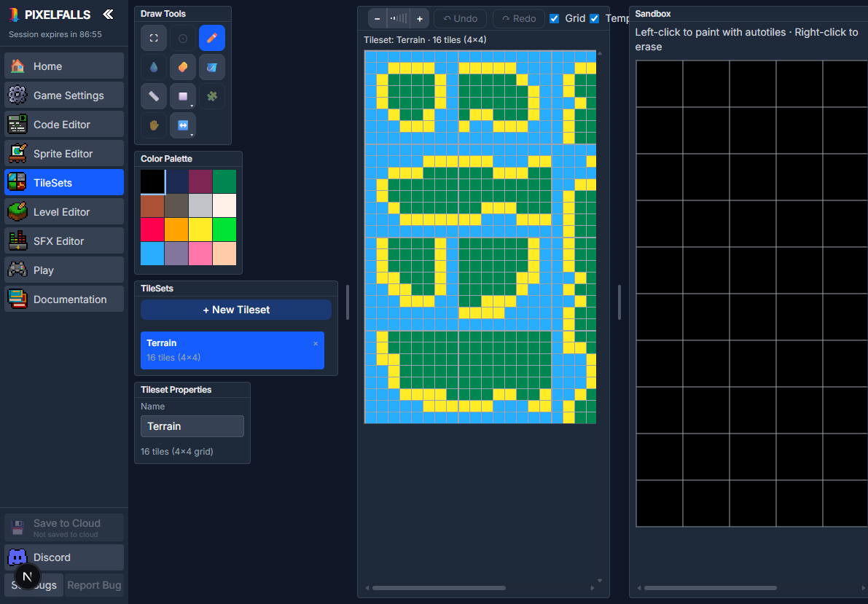Pick the orange color swatch
Viewport: 868px width, 604px height.
point(176,230)
